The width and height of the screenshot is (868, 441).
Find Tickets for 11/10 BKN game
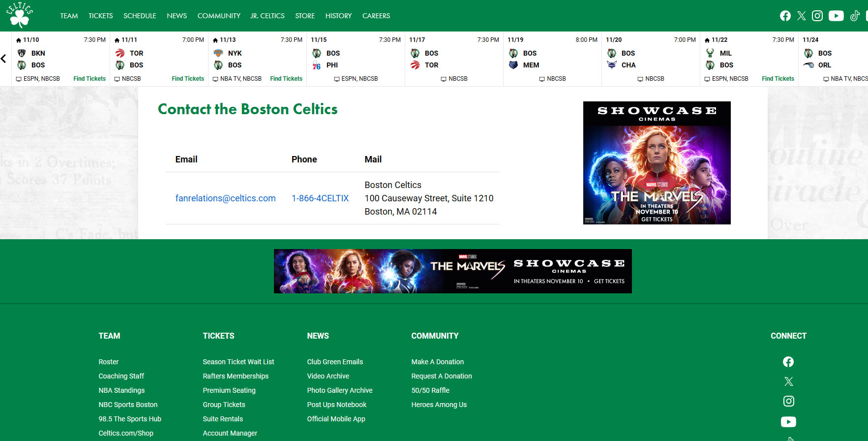click(x=90, y=79)
